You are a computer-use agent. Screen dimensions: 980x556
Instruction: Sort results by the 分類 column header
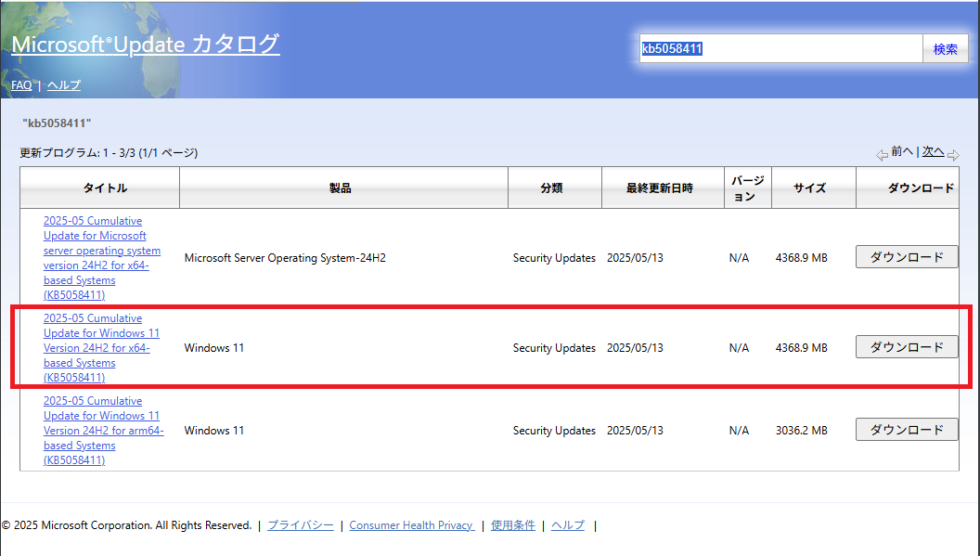tap(554, 187)
